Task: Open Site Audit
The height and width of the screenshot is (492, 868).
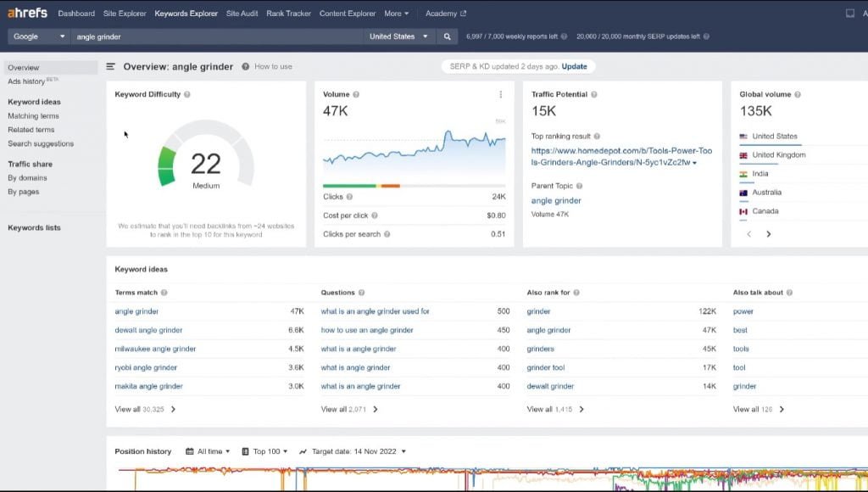Action: (242, 14)
